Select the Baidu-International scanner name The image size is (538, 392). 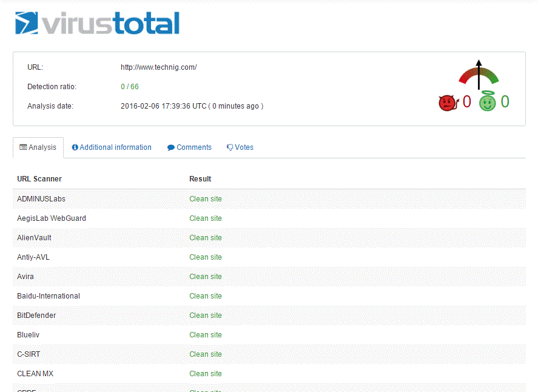click(x=49, y=296)
